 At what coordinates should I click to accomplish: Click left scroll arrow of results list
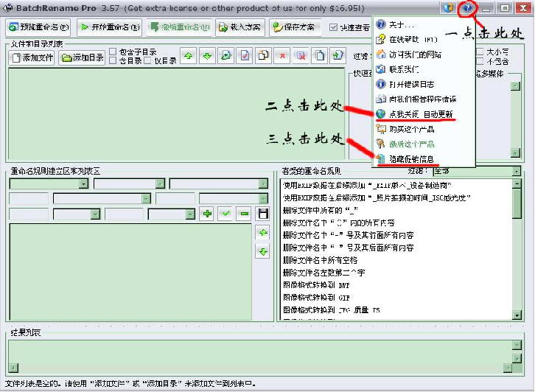point(14,368)
